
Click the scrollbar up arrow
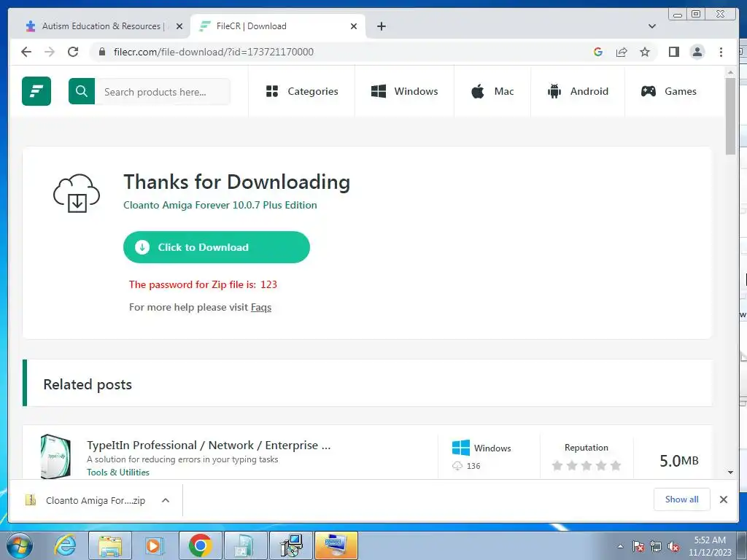[x=730, y=72]
